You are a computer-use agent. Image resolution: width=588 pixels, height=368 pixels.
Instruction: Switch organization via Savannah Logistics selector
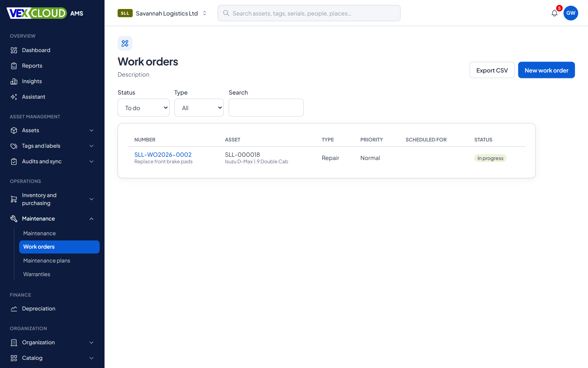pyautogui.click(x=163, y=13)
